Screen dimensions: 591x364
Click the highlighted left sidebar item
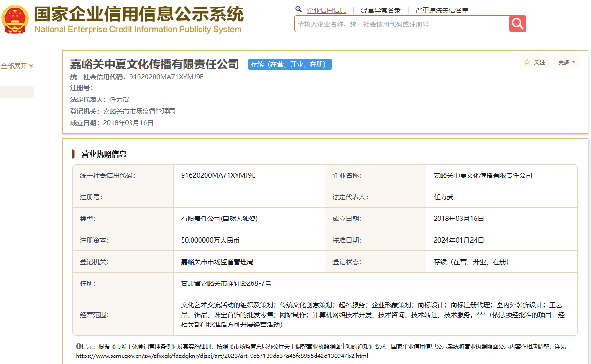coord(17,92)
